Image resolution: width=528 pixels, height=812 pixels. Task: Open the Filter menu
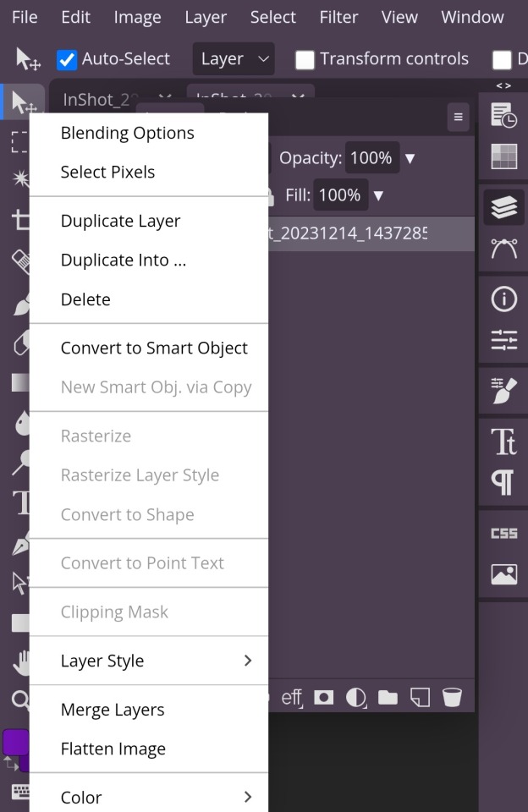338,17
